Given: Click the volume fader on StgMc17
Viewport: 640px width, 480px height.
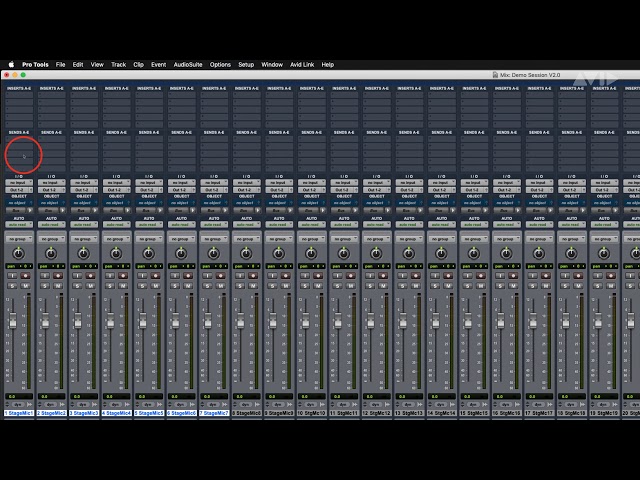Looking at the screenshot, I should [x=533, y=320].
